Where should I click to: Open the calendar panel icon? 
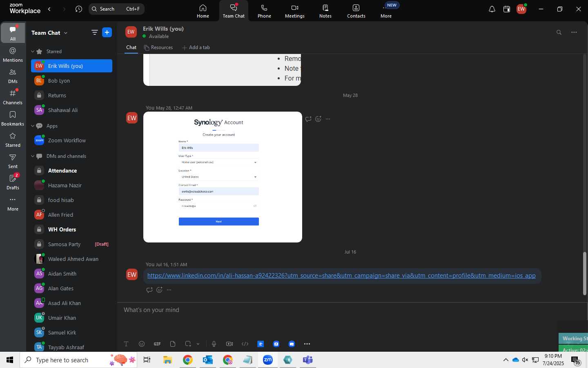pos(507,9)
